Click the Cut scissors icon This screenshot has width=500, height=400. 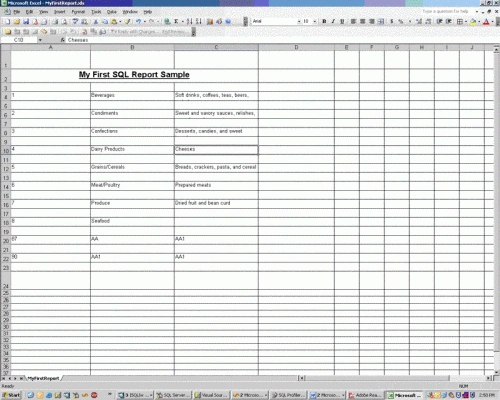(x=96, y=22)
